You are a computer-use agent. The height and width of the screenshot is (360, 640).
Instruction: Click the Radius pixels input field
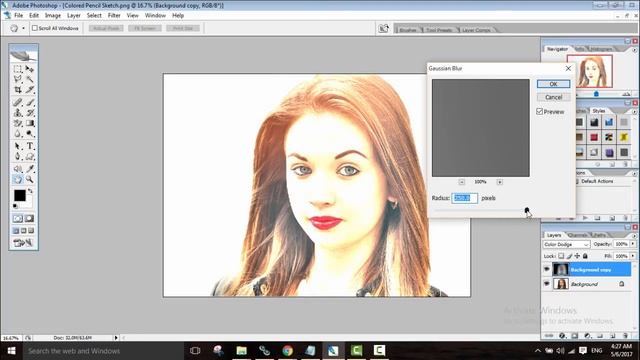464,198
